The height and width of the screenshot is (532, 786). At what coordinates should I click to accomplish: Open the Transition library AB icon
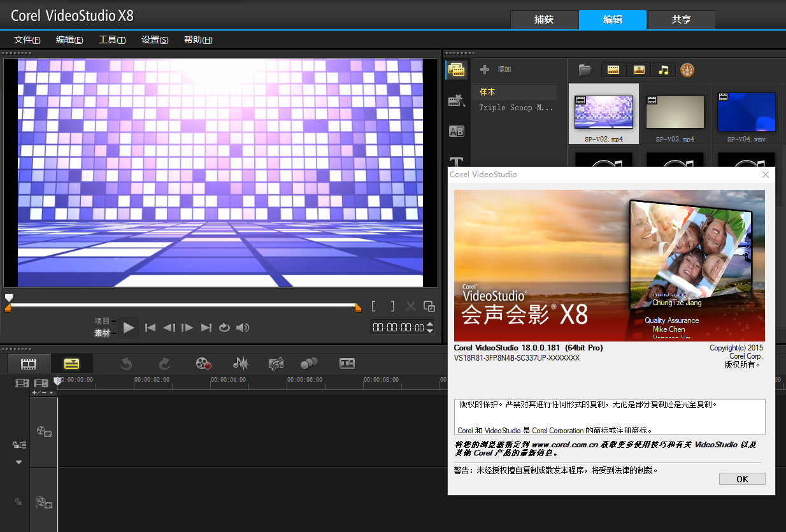[456, 131]
